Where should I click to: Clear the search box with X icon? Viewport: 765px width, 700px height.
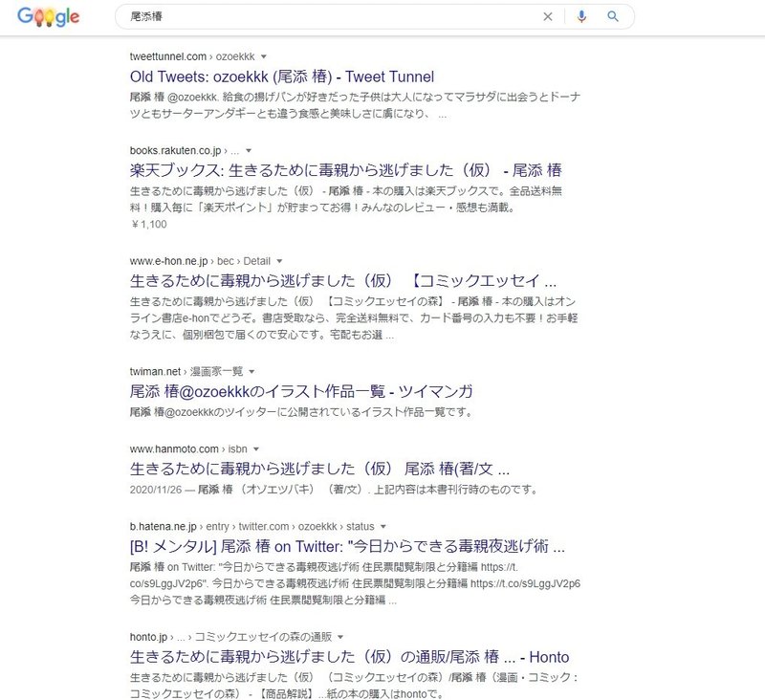point(548,16)
